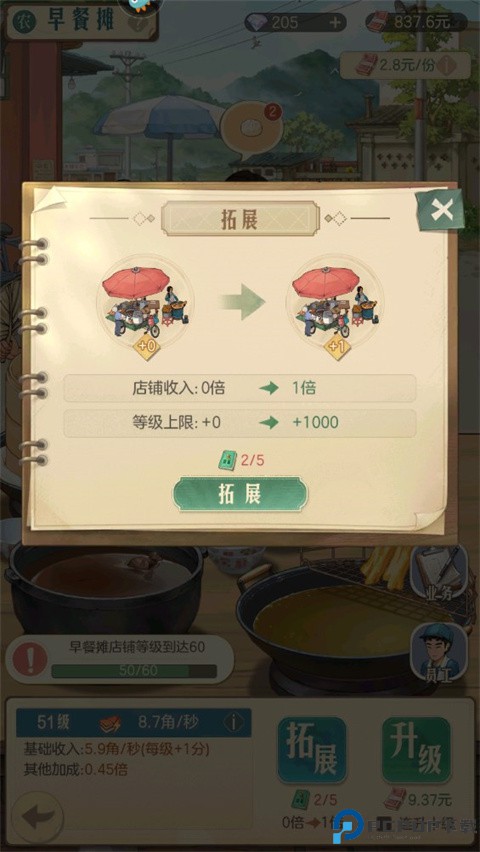Tap the 等级上限 +1000 row
Viewport: 480px width, 852px height.
240,423
